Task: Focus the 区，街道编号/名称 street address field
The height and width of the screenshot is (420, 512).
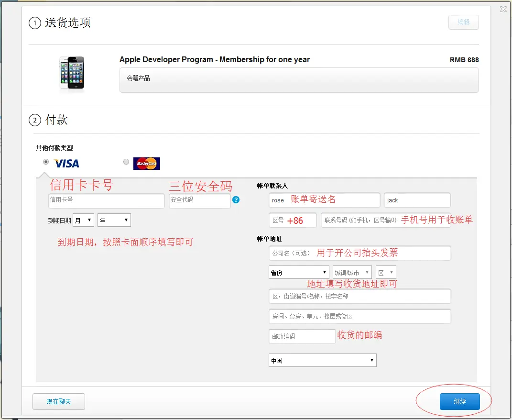Action: [360, 297]
